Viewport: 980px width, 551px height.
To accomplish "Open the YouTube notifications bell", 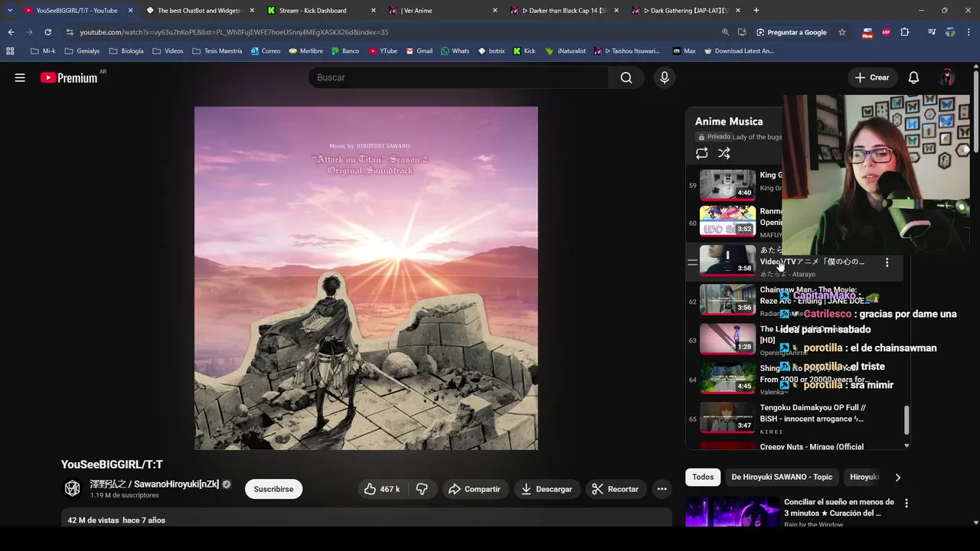I will [913, 77].
